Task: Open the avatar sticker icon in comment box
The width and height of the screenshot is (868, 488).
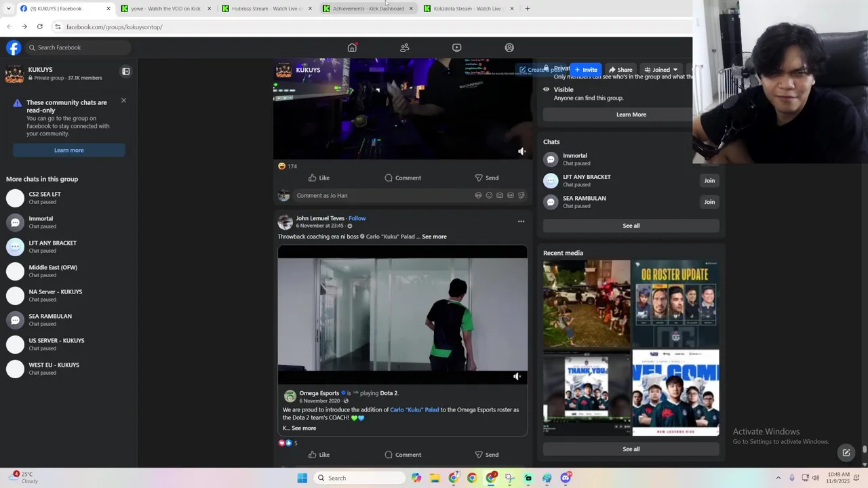Action: tap(478, 195)
